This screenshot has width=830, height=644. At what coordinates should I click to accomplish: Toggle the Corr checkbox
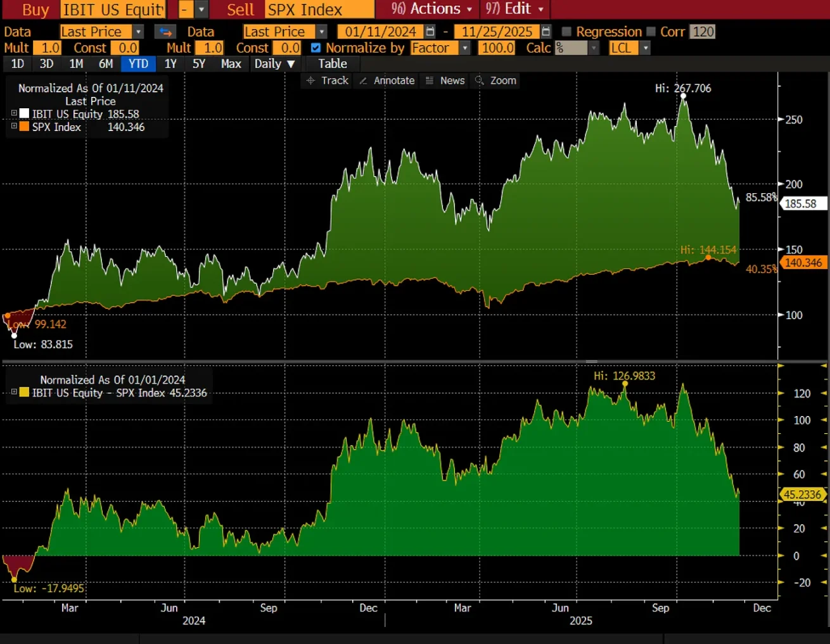651,31
